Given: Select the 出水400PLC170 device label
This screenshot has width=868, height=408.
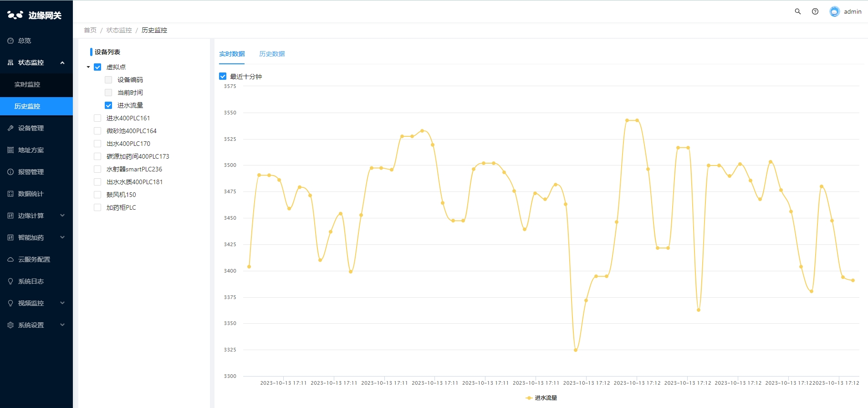Looking at the screenshot, I should click(128, 144).
